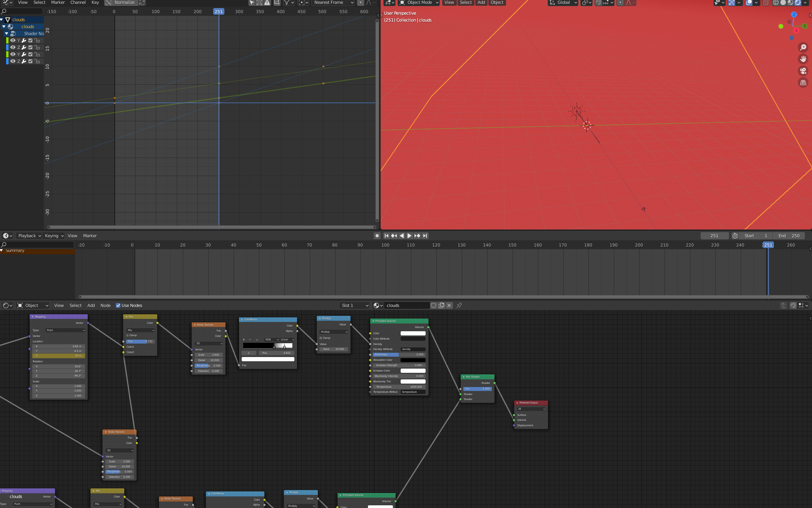Click the Normalize button in graph editor
The height and width of the screenshot is (508, 812).
pyautogui.click(x=124, y=3)
